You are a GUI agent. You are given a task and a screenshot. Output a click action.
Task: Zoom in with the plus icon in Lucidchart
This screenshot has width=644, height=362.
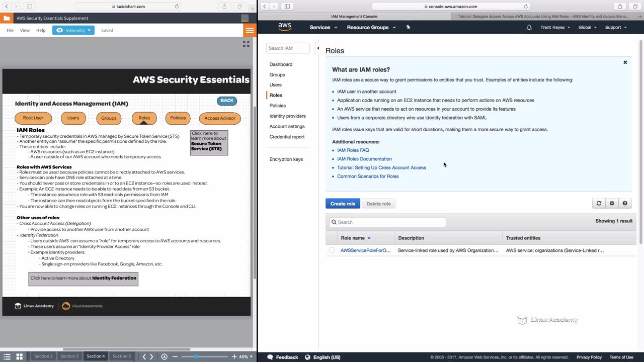coord(234,356)
